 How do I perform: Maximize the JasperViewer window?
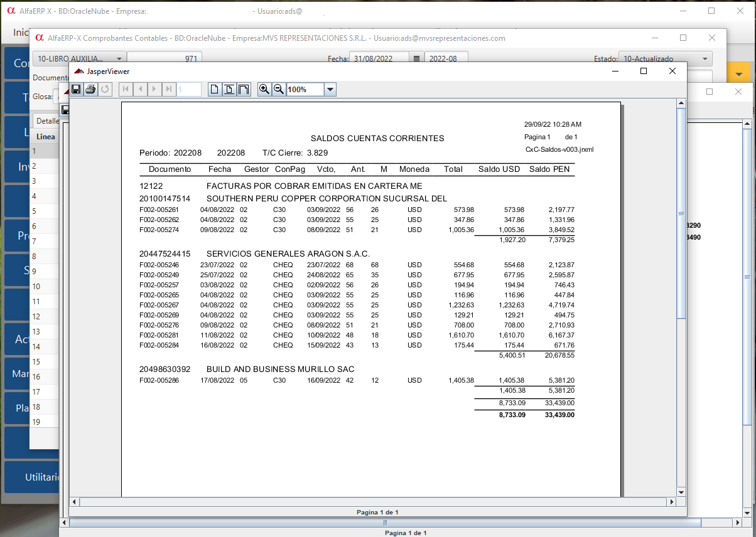coord(644,72)
